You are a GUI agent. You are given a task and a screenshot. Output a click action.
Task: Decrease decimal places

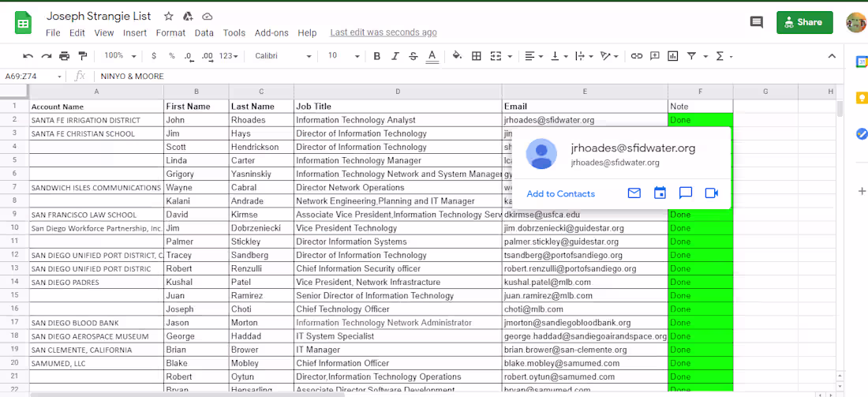pos(189,56)
